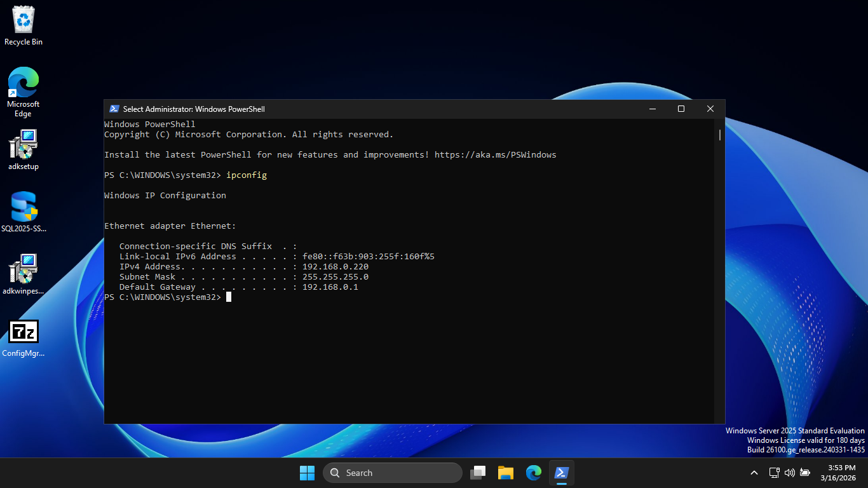Open the Windows Start menu
Viewport: 868px width, 488px height.
pyautogui.click(x=307, y=473)
